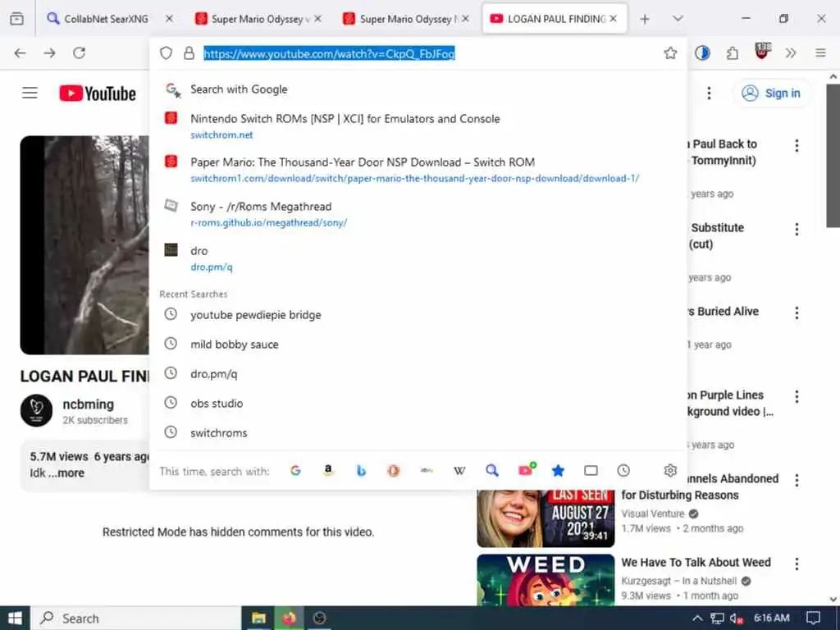Open the WEED Kurzgesagt video thumbnail
The width and height of the screenshot is (840, 630).
point(546,580)
